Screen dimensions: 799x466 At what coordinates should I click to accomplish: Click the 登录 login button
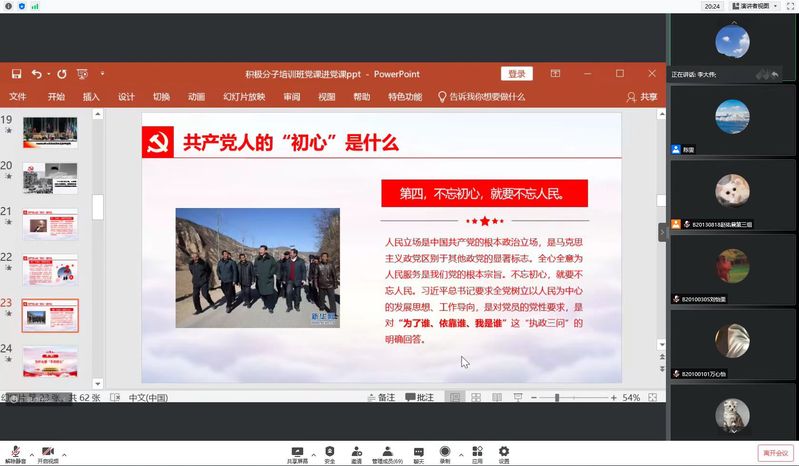pyautogui.click(x=516, y=74)
